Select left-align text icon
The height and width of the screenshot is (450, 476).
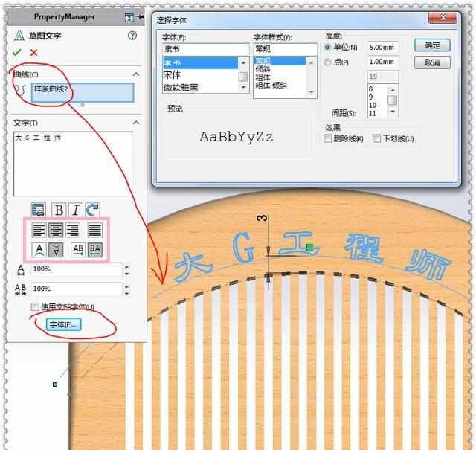pos(39,230)
